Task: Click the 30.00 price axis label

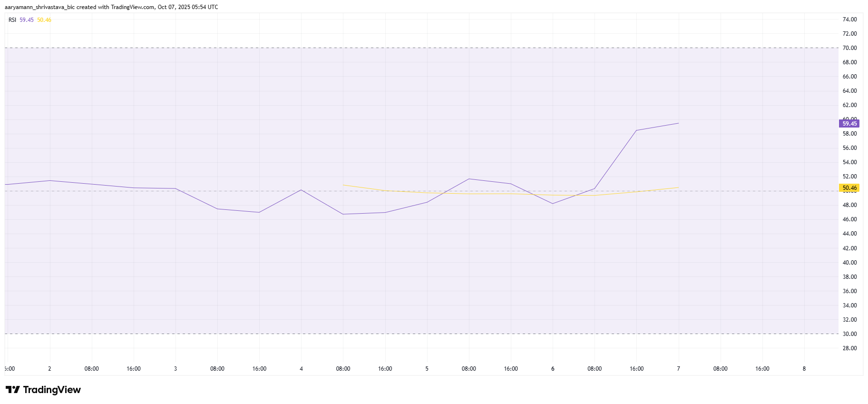Action: (x=849, y=334)
